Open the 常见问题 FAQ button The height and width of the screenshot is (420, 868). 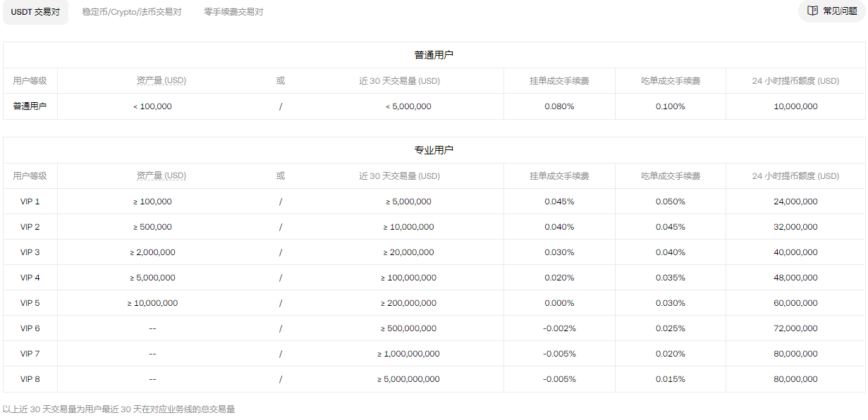839,11
